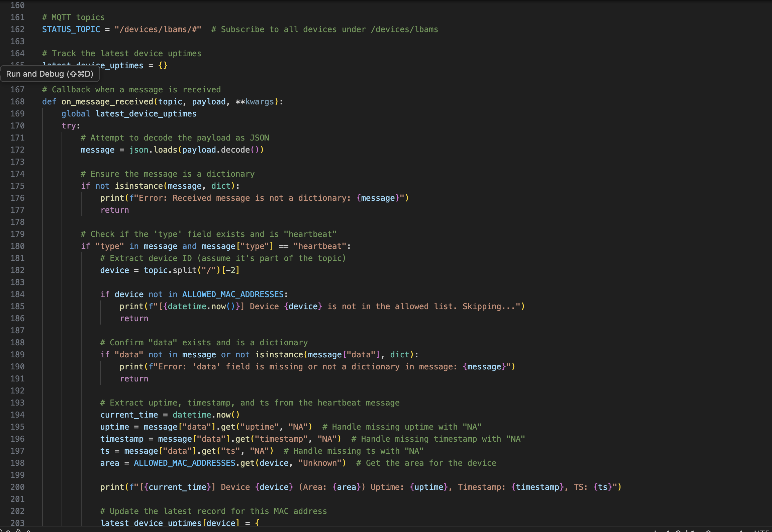The width and height of the screenshot is (772, 532).
Task: Place cursor on STATUS_TOPIC variable name
Action: point(71,29)
